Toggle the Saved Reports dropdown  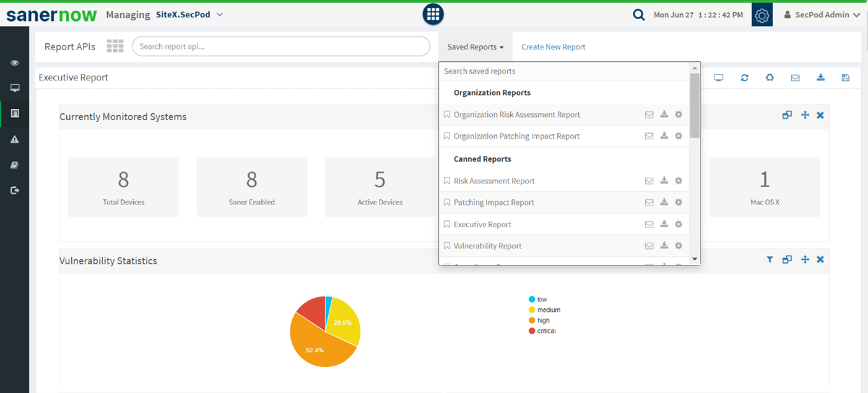tap(475, 46)
